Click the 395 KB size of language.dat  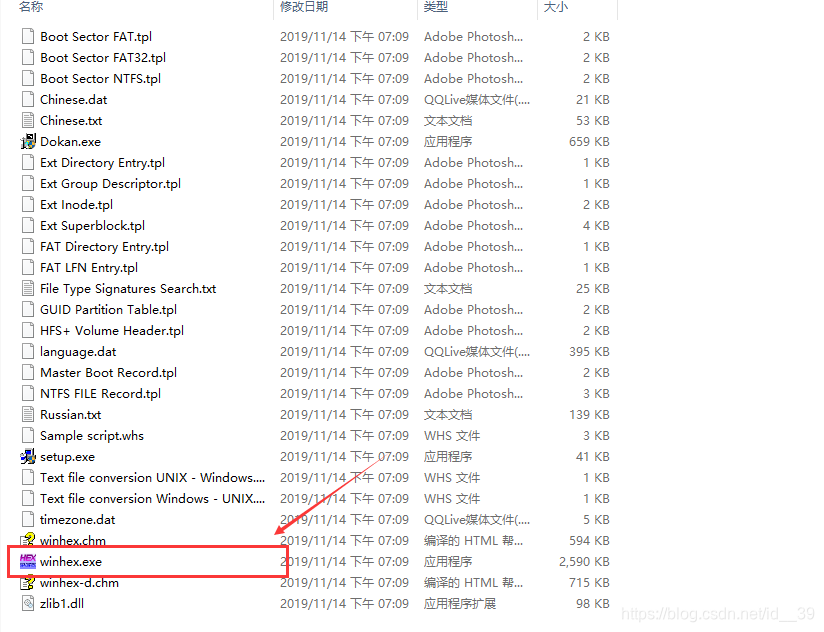tap(589, 351)
